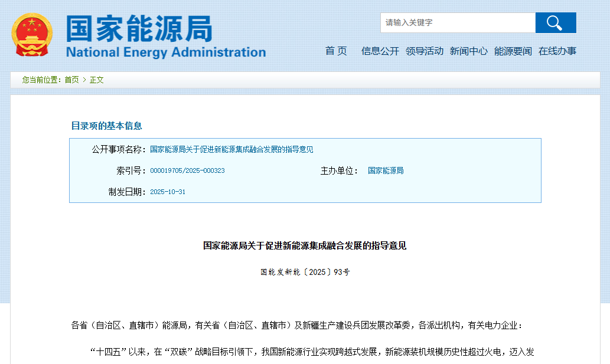This screenshot has height=364, width=610.
Task: Focus the keyword search input field
Action: point(458,23)
